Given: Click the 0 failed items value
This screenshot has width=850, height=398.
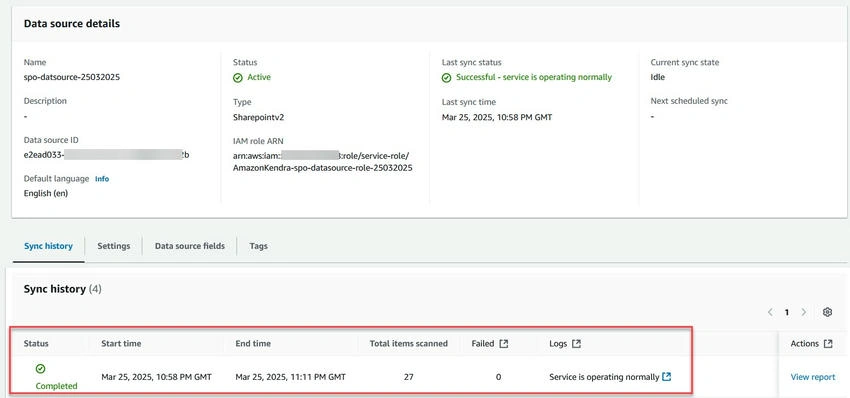Looking at the screenshot, I should [x=498, y=376].
